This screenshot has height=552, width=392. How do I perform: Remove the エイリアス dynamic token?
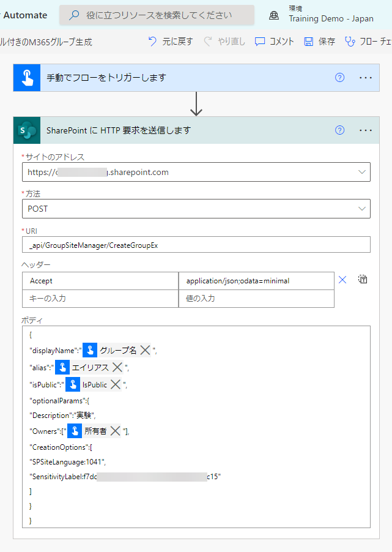pos(117,367)
